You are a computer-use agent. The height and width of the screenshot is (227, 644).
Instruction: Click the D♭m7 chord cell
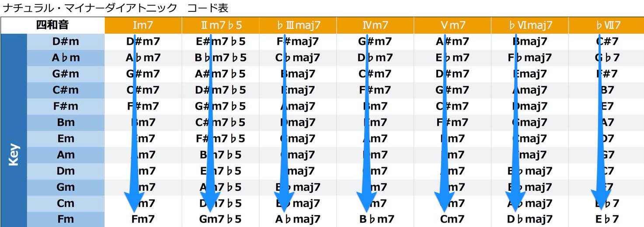coord(375,58)
